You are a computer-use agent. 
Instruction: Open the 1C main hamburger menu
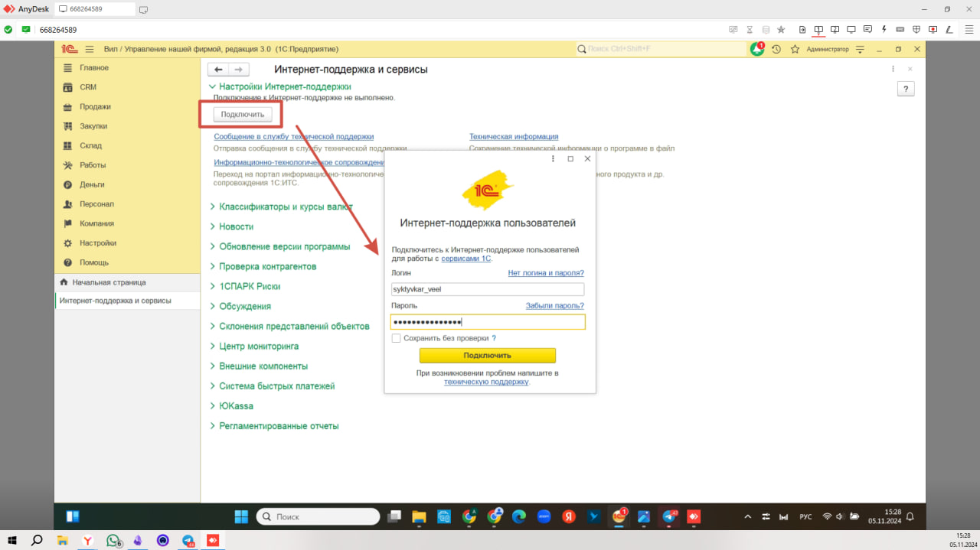[x=89, y=49]
